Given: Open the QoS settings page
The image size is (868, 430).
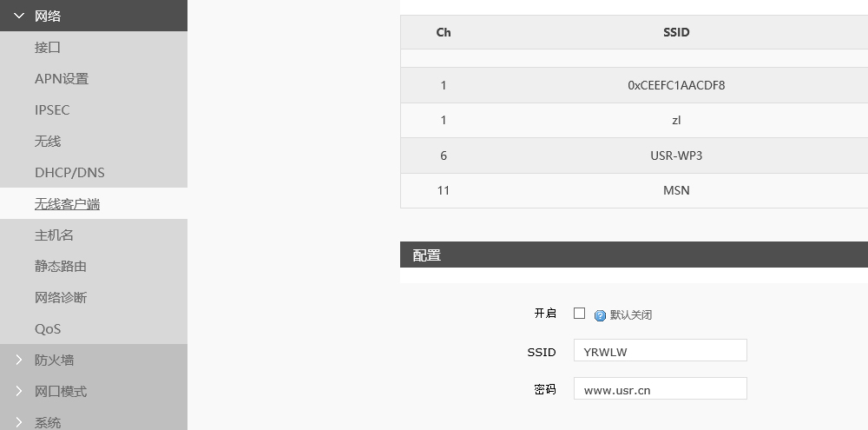Looking at the screenshot, I should pos(48,329).
